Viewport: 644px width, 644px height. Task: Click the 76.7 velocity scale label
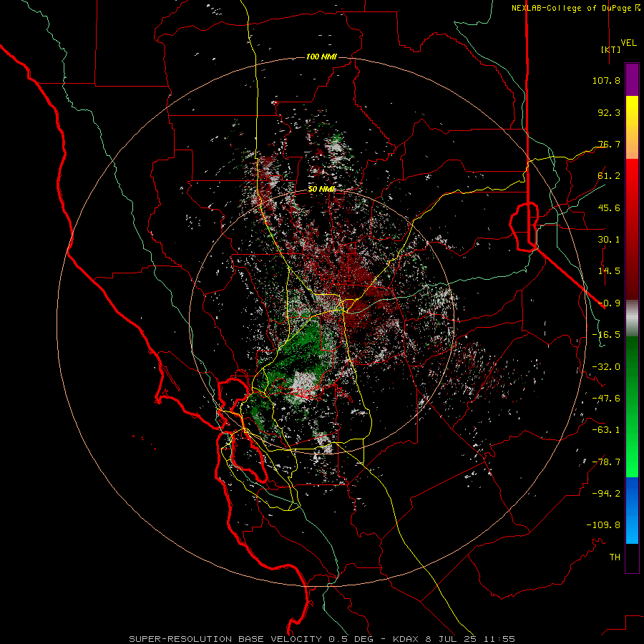pyautogui.click(x=609, y=144)
